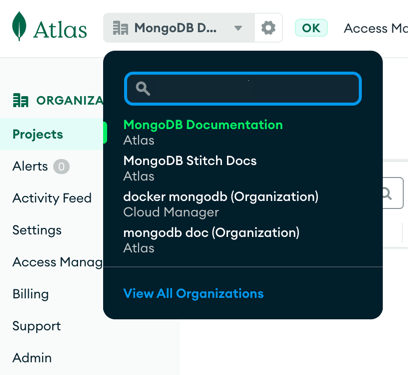Click the Alerts count badge
408x375 pixels.
tap(61, 166)
